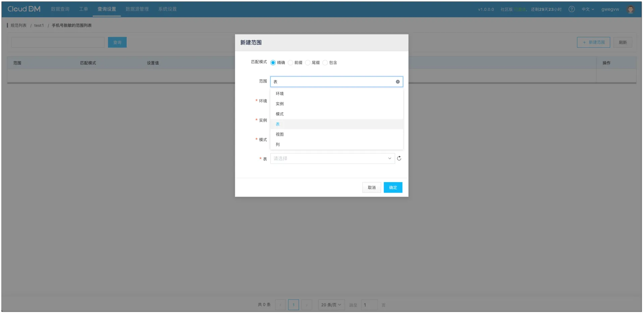Go to 规范列表 in the breadcrumb
Viewport: 644px width, 314px height.
pyautogui.click(x=18, y=25)
